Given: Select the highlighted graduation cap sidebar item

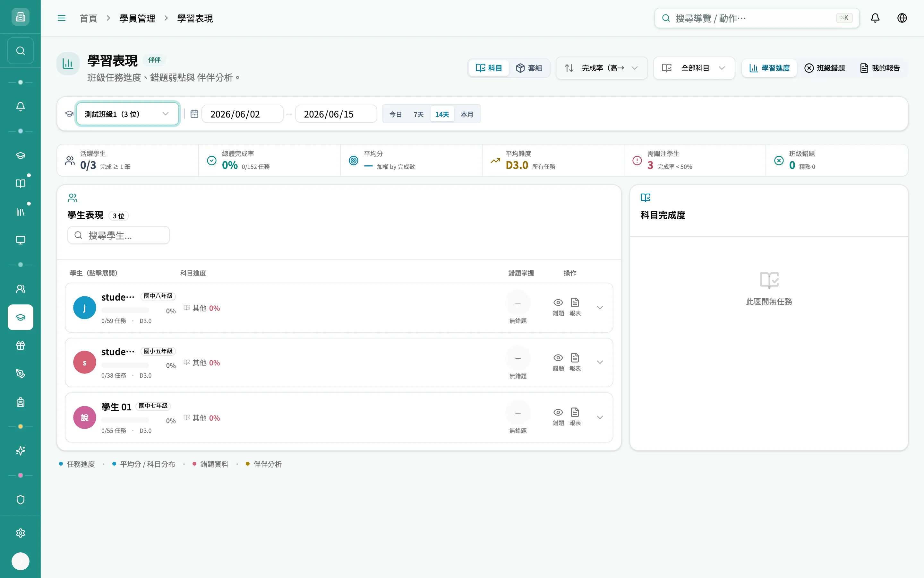Looking at the screenshot, I should click(x=21, y=317).
